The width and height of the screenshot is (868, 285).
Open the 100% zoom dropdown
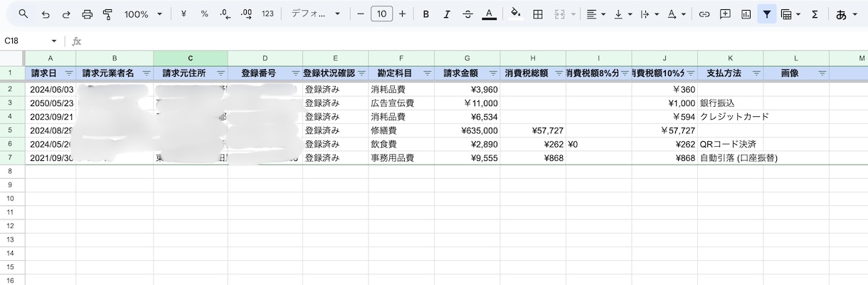click(143, 14)
